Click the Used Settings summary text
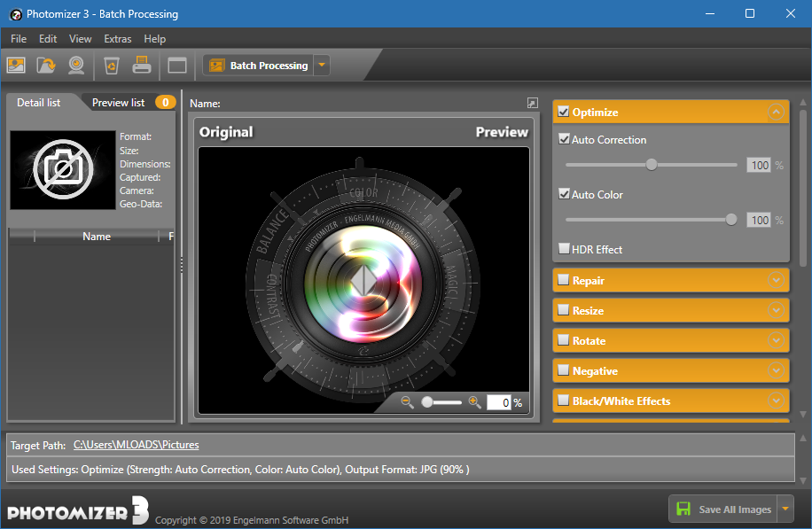The height and width of the screenshot is (529, 812). pyautogui.click(x=240, y=470)
